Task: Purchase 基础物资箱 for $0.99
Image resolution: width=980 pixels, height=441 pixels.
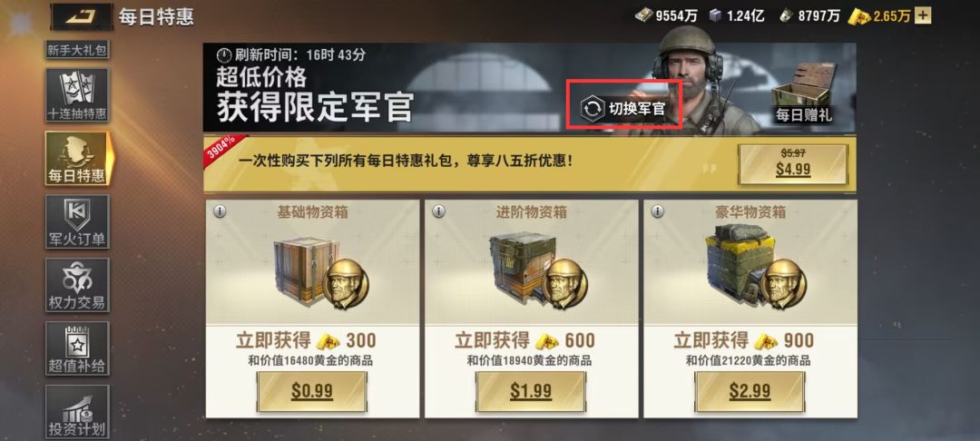Action: tap(312, 392)
